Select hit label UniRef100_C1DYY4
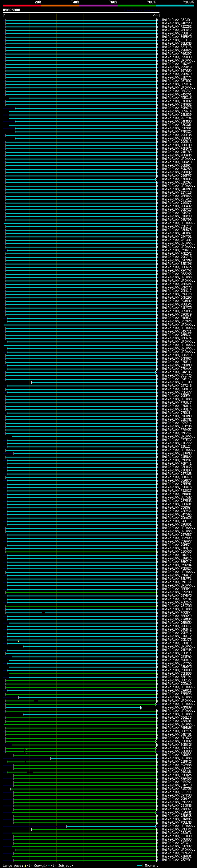197x868 pixels. 177,77
